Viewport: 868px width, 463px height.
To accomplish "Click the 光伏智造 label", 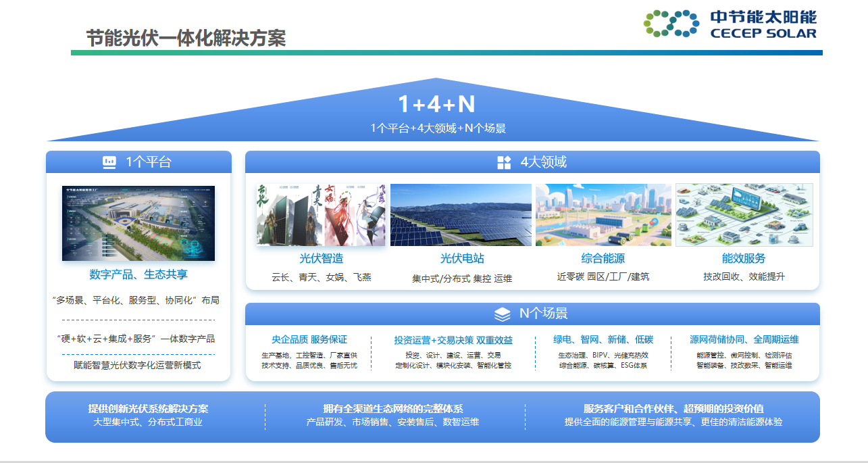I will click(322, 258).
